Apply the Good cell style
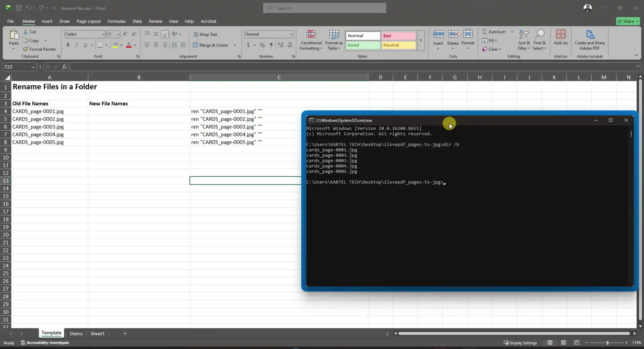Screen dimensions: 644x349 (x=363, y=45)
